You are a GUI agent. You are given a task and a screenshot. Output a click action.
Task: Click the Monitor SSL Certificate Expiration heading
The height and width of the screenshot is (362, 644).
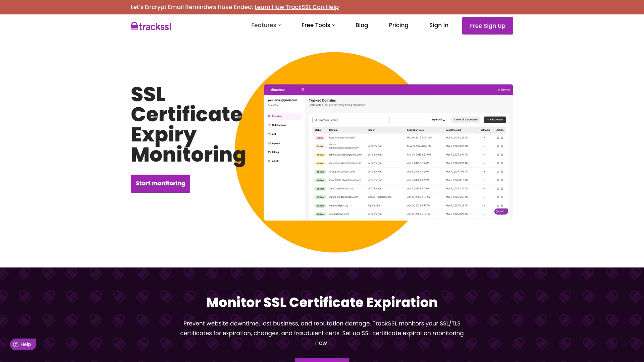(322, 302)
